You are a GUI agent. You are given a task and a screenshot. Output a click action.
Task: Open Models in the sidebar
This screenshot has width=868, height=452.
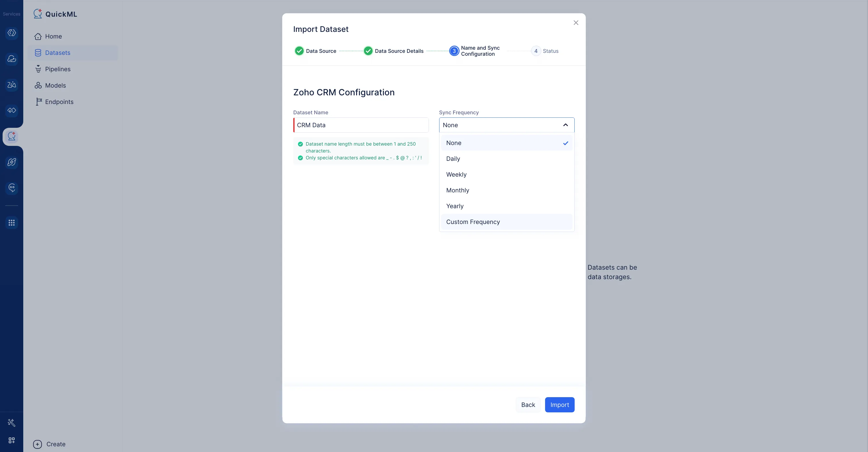[x=73, y=86]
